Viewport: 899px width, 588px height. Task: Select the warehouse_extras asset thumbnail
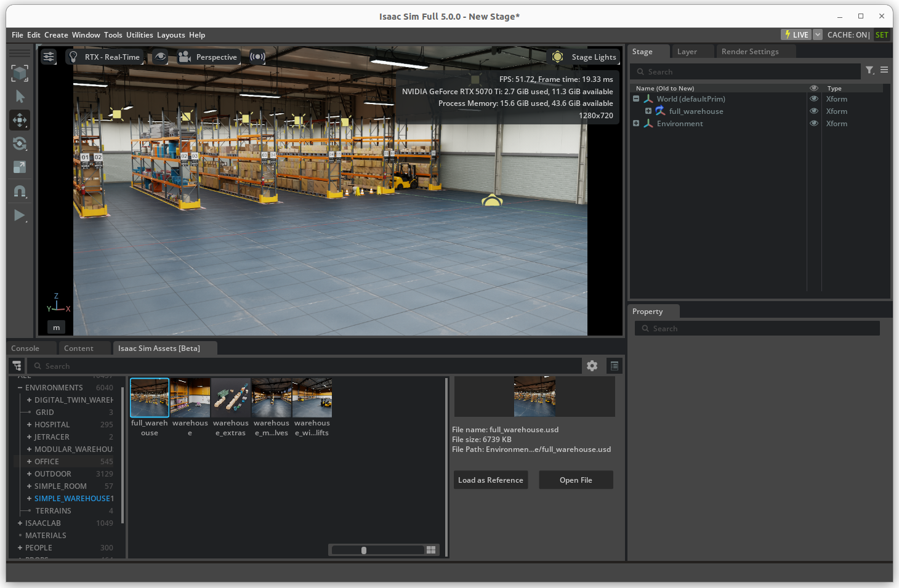pos(231,398)
